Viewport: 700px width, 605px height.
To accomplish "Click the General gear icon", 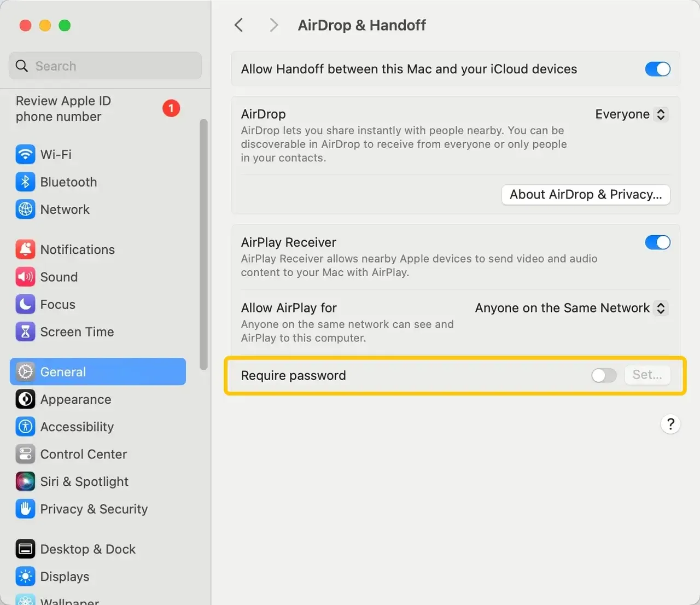I will coord(25,372).
